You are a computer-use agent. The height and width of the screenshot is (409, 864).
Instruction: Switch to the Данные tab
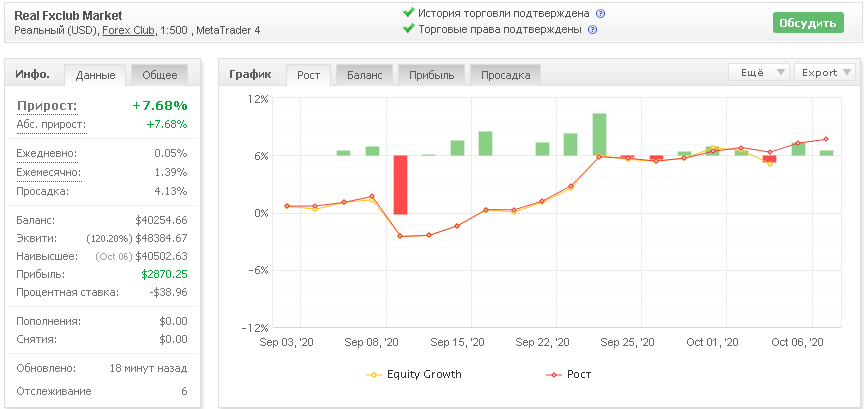click(95, 76)
